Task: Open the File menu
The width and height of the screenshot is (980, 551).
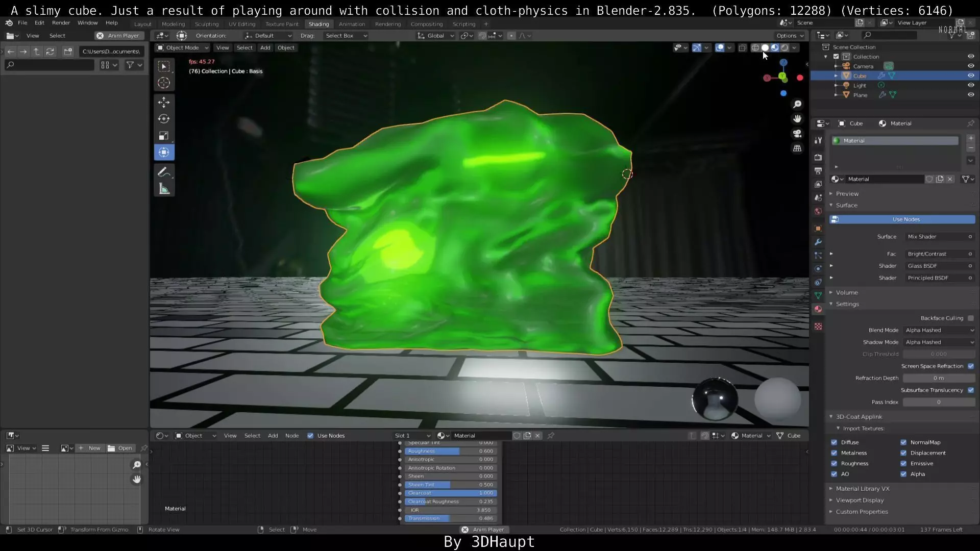Action: click(x=22, y=23)
